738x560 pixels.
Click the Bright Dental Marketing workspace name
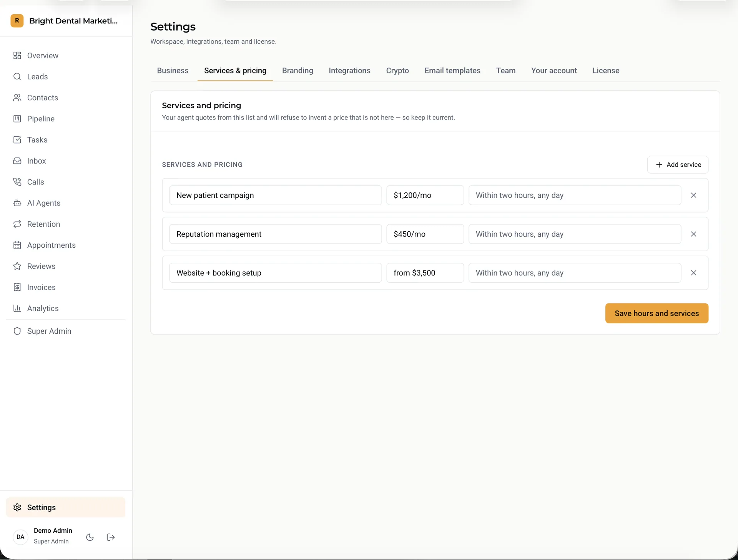(x=73, y=21)
